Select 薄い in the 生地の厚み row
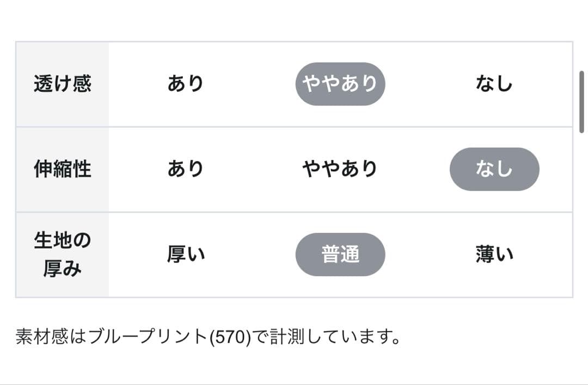Screen dimensions: 588x385 tap(494, 253)
